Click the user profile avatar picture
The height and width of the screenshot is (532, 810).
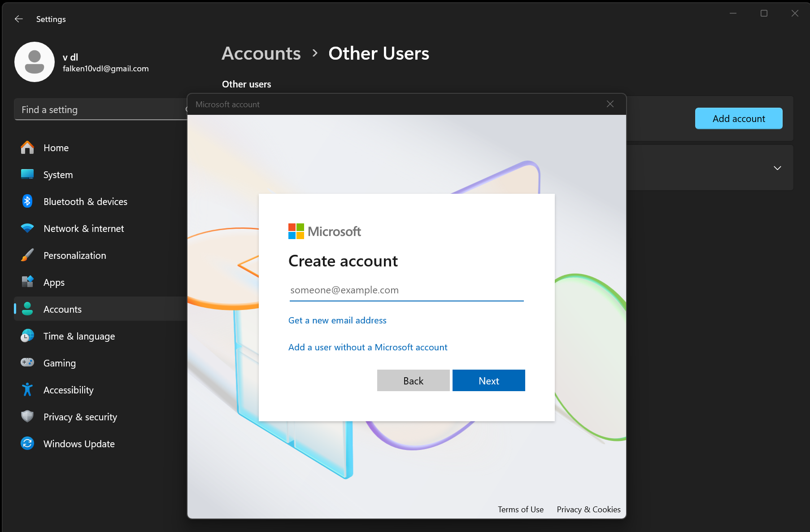pos(35,62)
